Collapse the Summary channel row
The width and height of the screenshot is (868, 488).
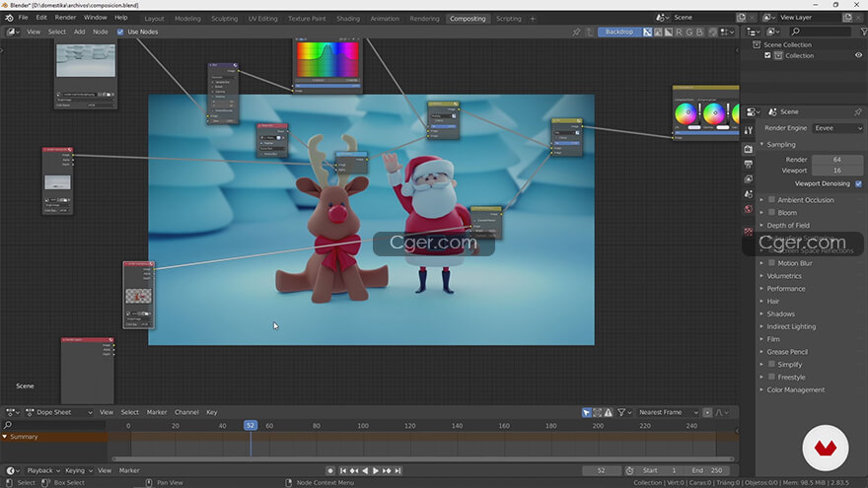5,437
